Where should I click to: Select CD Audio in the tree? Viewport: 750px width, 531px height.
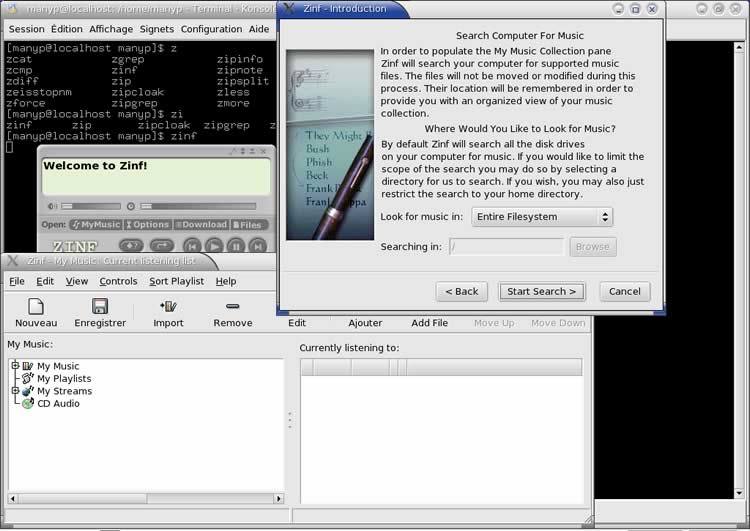tap(58, 403)
